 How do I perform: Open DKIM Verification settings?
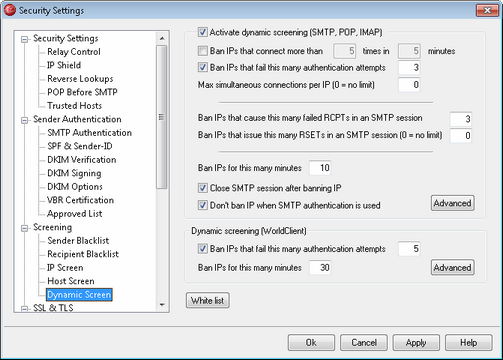coord(82,160)
